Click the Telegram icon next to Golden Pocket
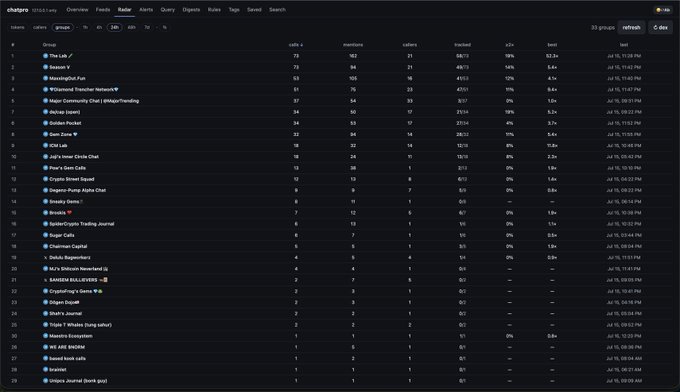Viewport: 680px width, 392px height. pos(45,123)
